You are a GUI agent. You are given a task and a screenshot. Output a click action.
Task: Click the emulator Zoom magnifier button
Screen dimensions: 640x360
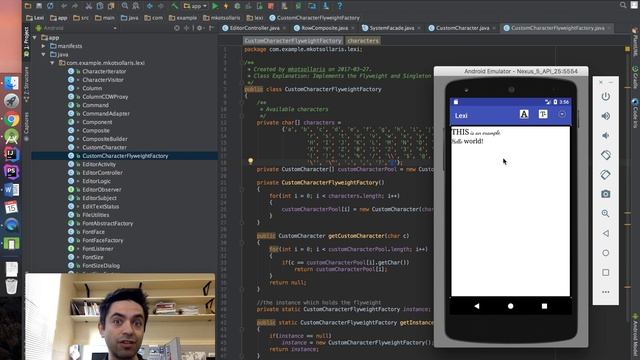[x=606, y=213]
